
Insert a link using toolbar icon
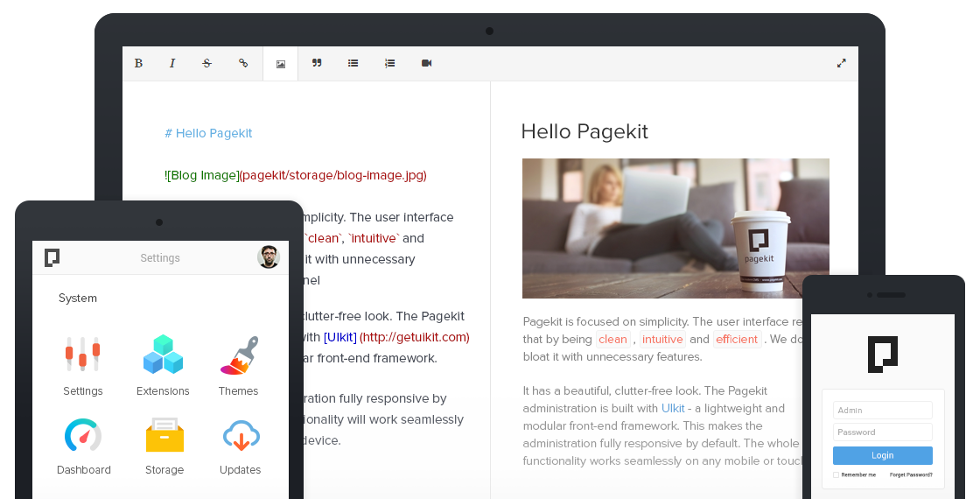point(243,63)
